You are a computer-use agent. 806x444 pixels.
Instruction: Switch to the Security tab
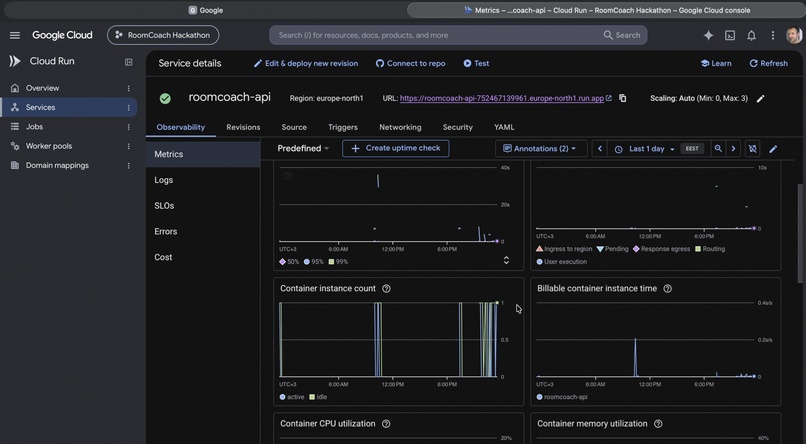tap(457, 127)
